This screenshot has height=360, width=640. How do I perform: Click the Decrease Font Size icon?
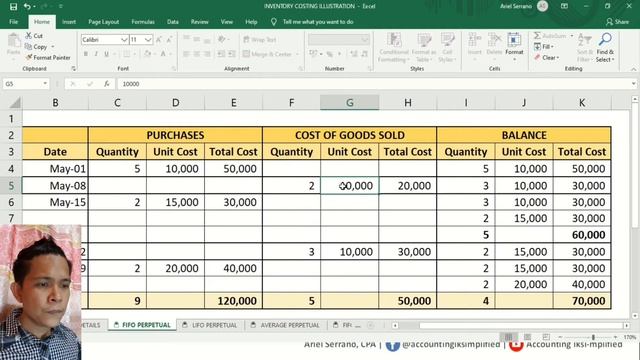(x=169, y=40)
